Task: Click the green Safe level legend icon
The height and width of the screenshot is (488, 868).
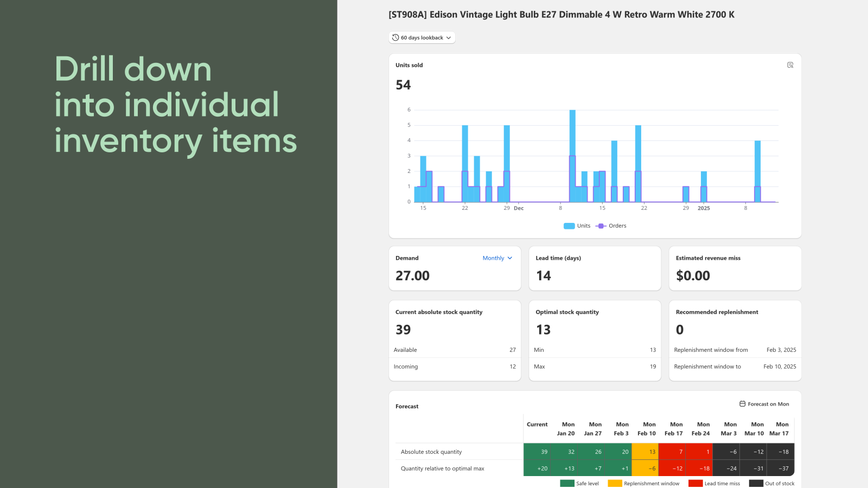Action: 567,484
